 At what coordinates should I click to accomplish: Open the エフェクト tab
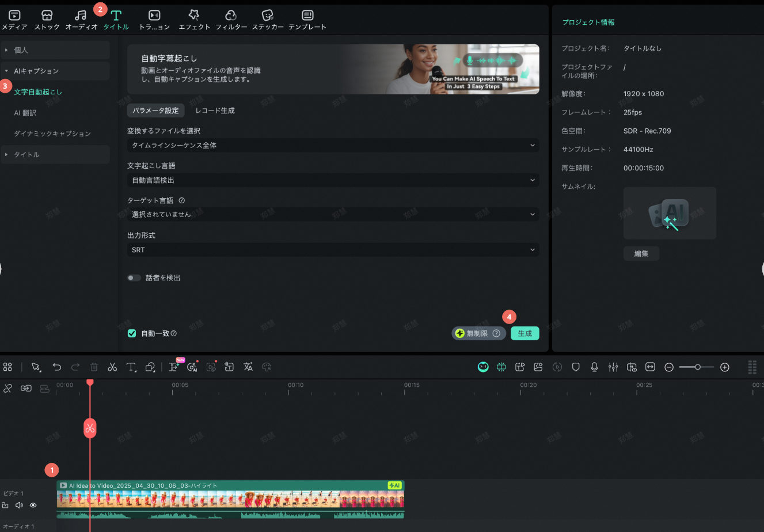click(x=194, y=20)
